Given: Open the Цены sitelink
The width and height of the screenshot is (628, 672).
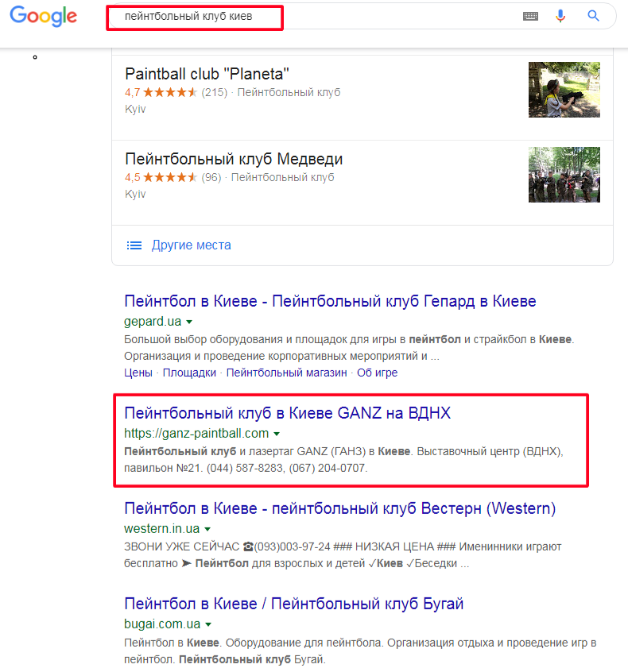Looking at the screenshot, I should coord(138,373).
